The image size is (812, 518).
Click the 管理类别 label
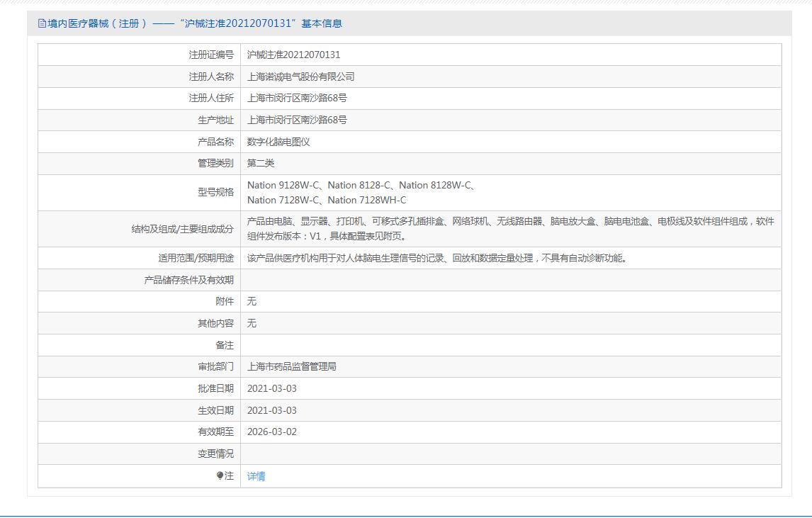coord(216,163)
